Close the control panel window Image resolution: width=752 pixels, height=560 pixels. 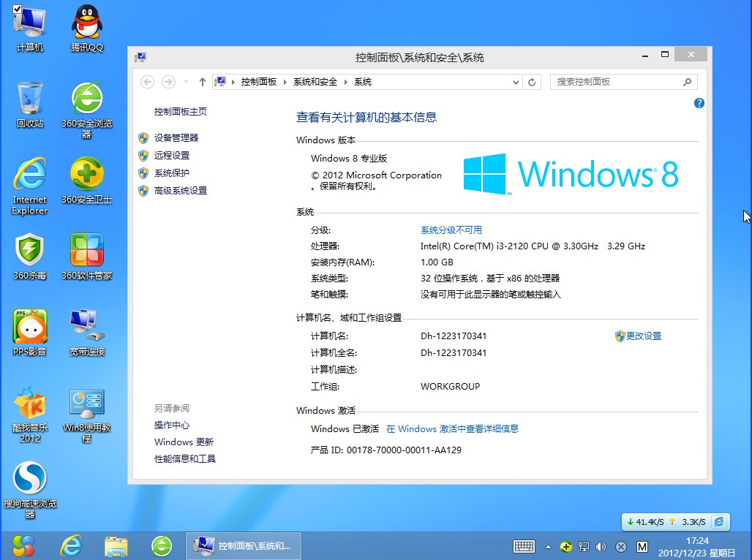point(691,55)
